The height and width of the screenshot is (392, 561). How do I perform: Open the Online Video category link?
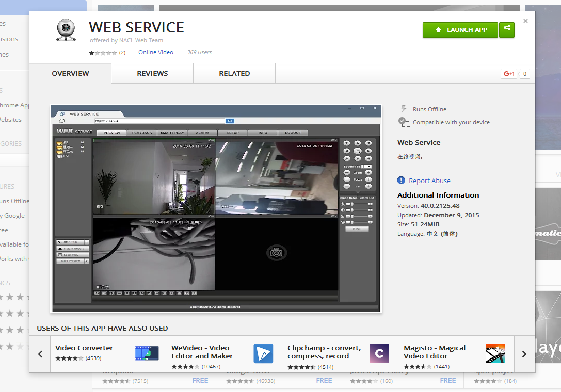coord(156,52)
